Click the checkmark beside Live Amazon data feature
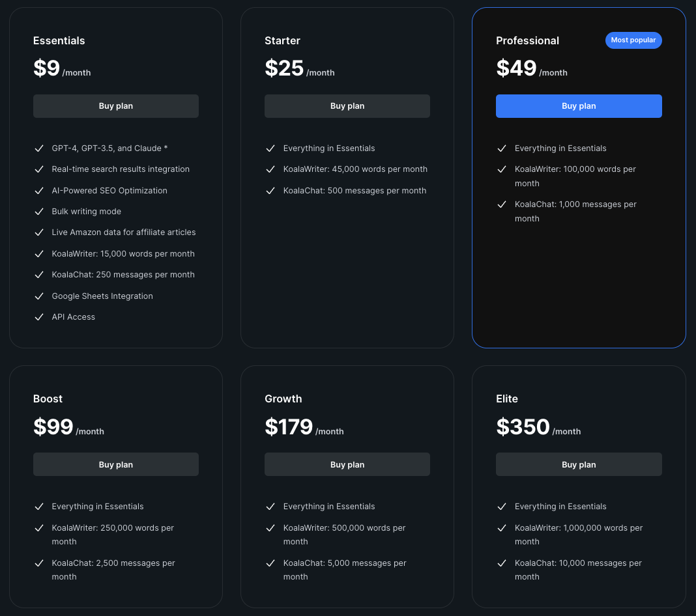The width and height of the screenshot is (696, 616). click(x=39, y=232)
